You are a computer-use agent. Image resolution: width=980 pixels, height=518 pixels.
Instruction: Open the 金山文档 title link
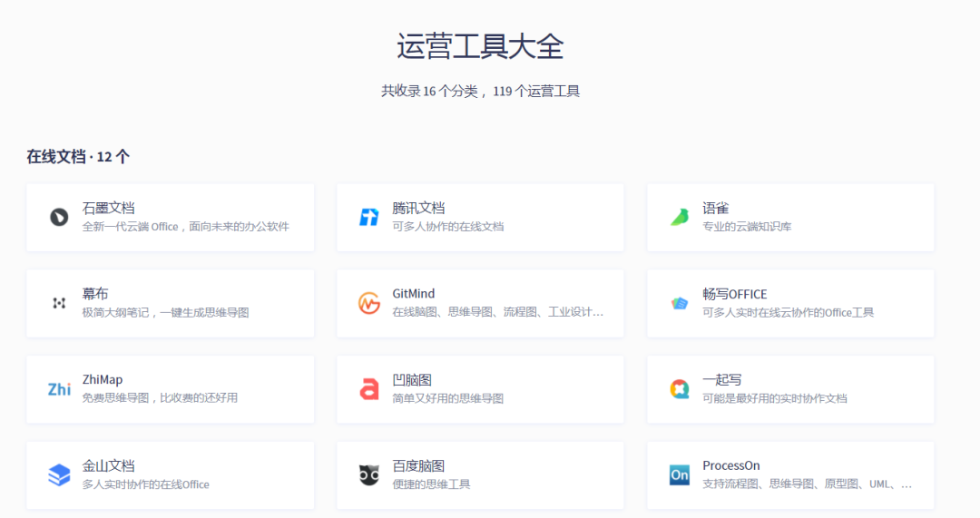108,465
